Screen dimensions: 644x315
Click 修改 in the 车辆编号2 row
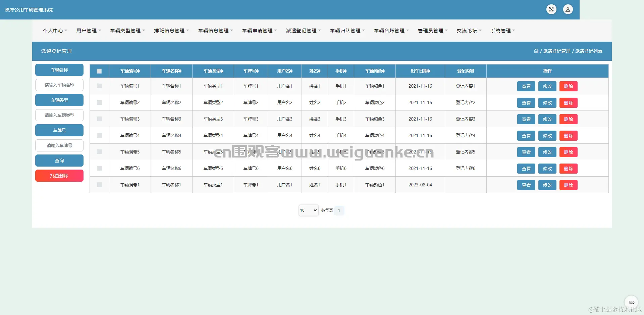(x=547, y=103)
